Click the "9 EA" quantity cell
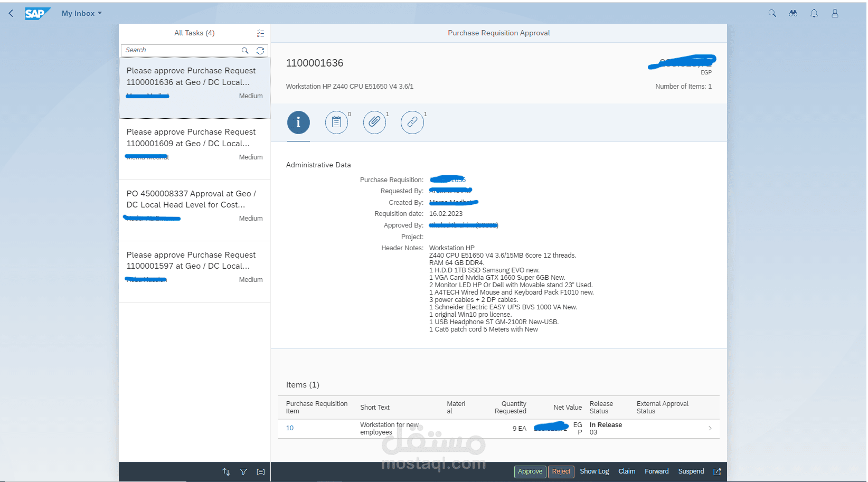 tap(520, 429)
